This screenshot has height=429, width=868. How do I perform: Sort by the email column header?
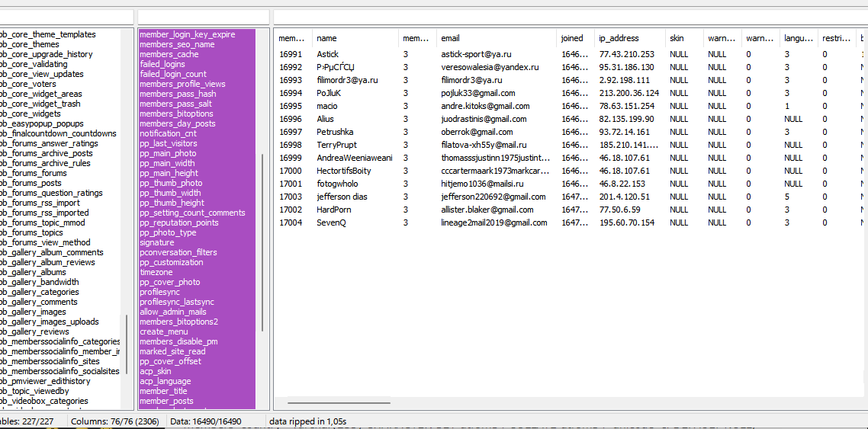click(x=450, y=38)
